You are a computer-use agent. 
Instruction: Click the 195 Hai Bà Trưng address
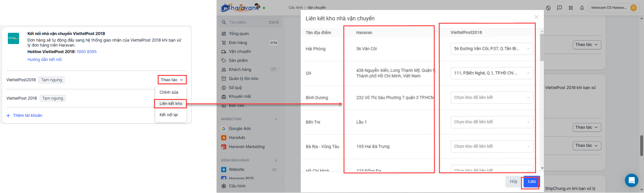[373, 146]
